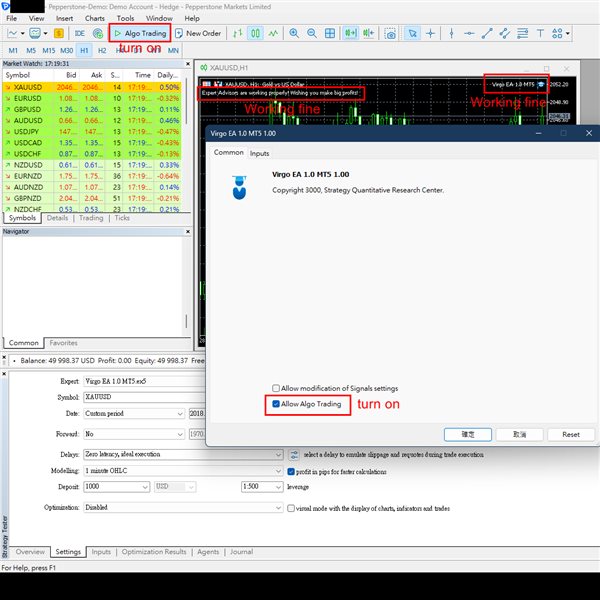This screenshot has height=600, width=600.
Task: Switch to Inputs tab in Virgo EA dialog
Action: (x=259, y=153)
